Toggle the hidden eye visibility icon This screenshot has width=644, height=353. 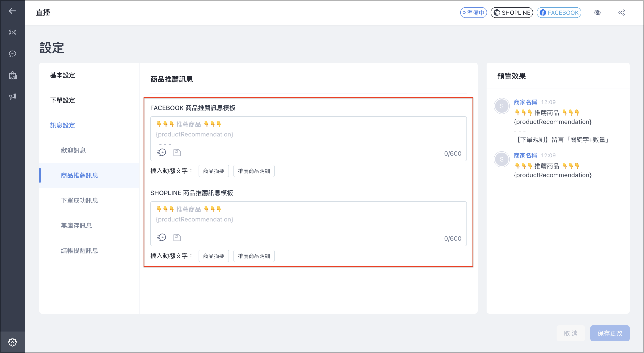pos(597,13)
